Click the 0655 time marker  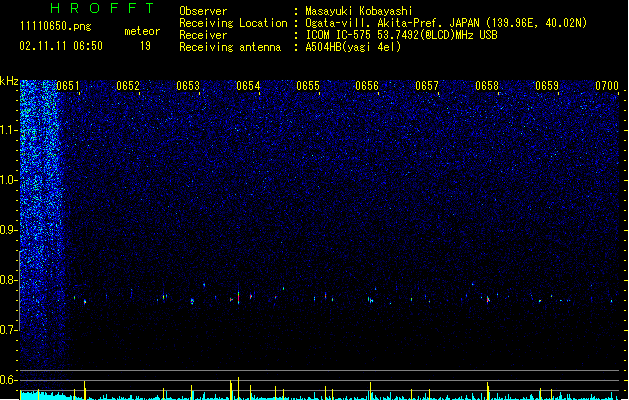pos(308,86)
